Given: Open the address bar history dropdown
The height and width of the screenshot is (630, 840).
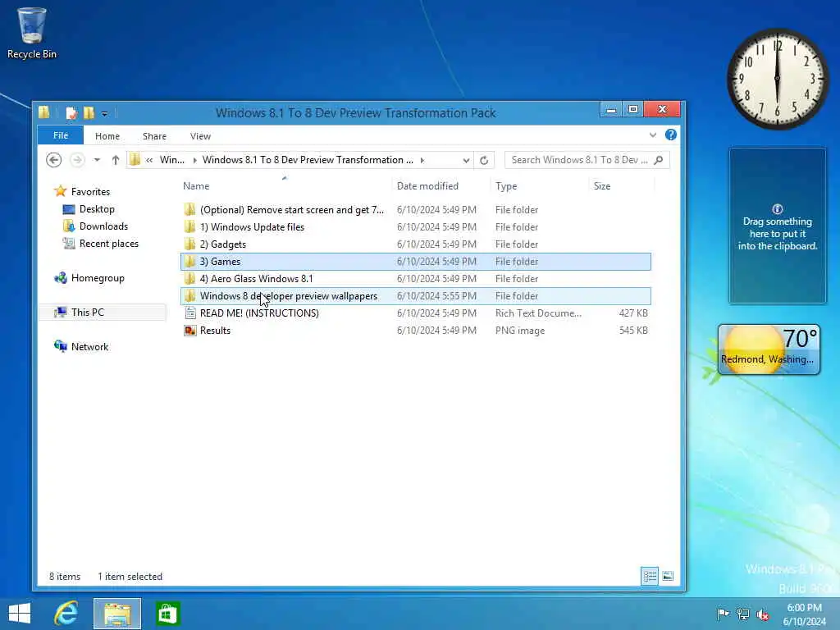Looking at the screenshot, I should [466, 160].
